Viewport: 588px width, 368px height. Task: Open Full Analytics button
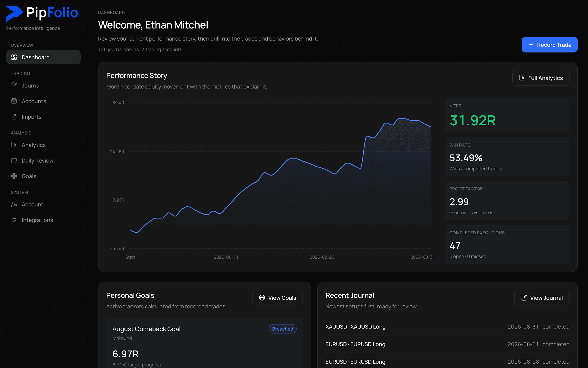pyautogui.click(x=541, y=78)
